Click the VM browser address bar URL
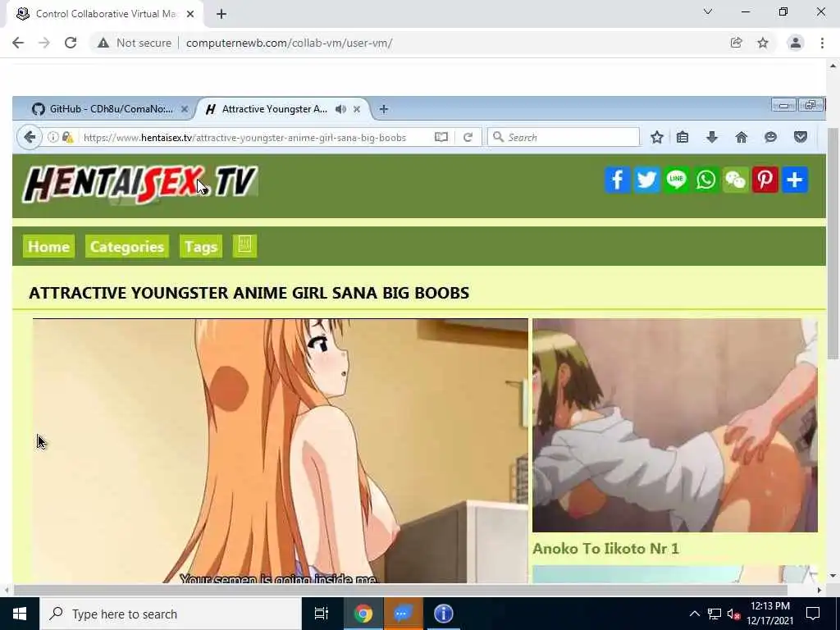Viewport: 840px width, 630px height. (244, 138)
